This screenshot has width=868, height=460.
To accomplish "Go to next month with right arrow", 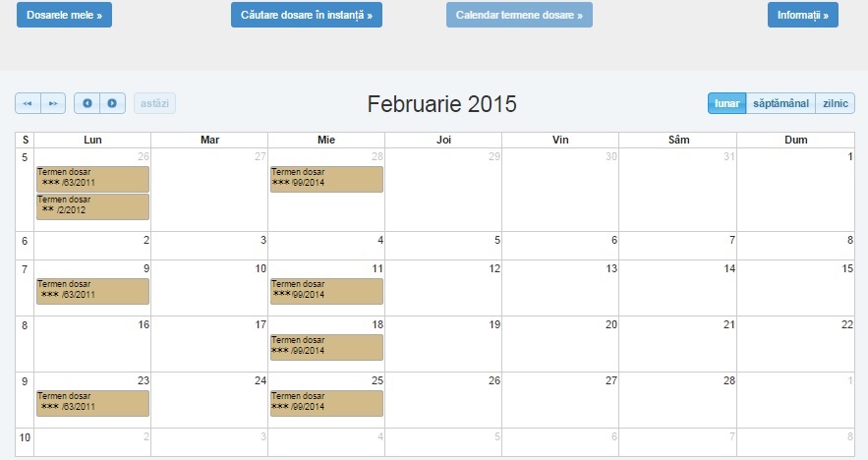I will (x=113, y=103).
